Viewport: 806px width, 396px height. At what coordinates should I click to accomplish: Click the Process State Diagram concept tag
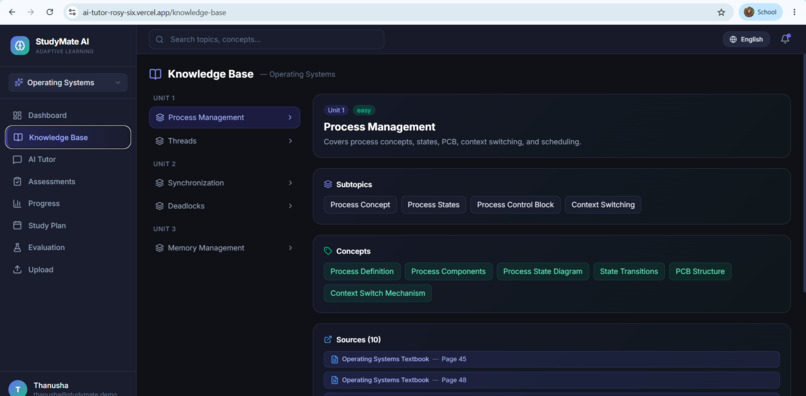[x=543, y=272]
